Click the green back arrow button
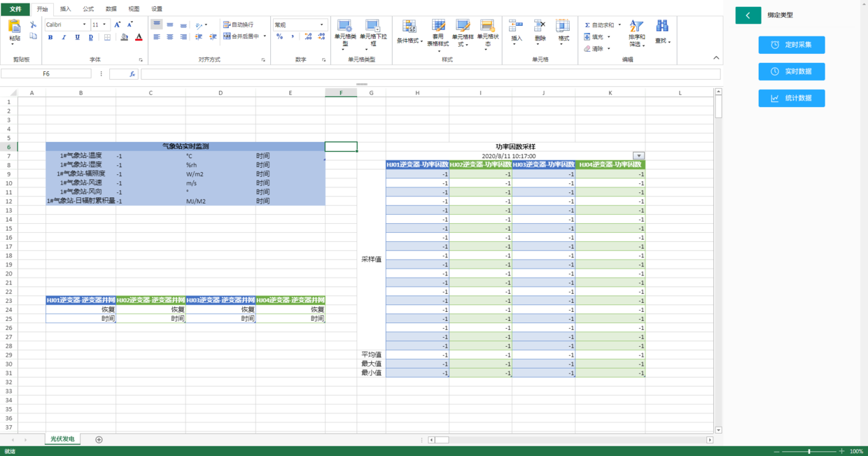Screen dimensions: 868x456 748,15
